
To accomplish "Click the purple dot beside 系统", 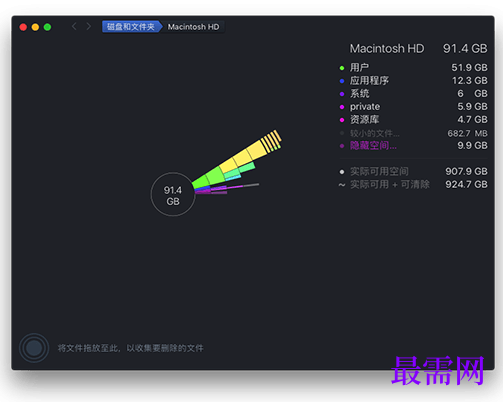I will [x=342, y=94].
